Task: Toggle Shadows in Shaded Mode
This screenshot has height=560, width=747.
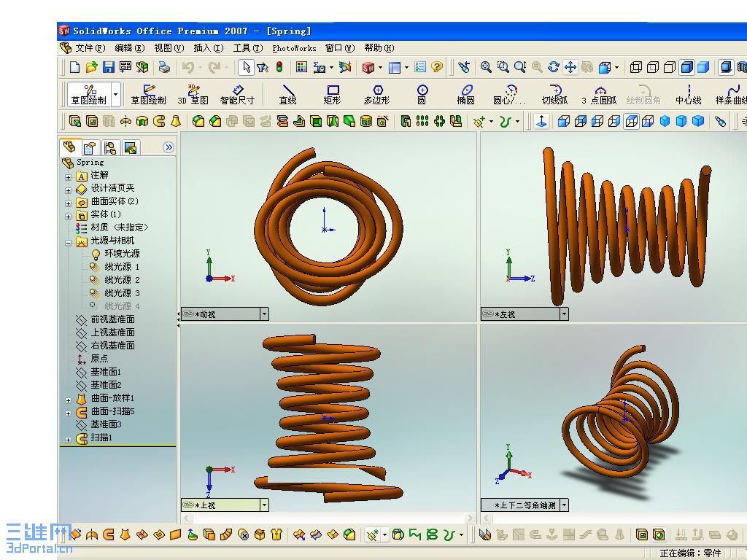Action: pyautogui.click(x=726, y=67)
